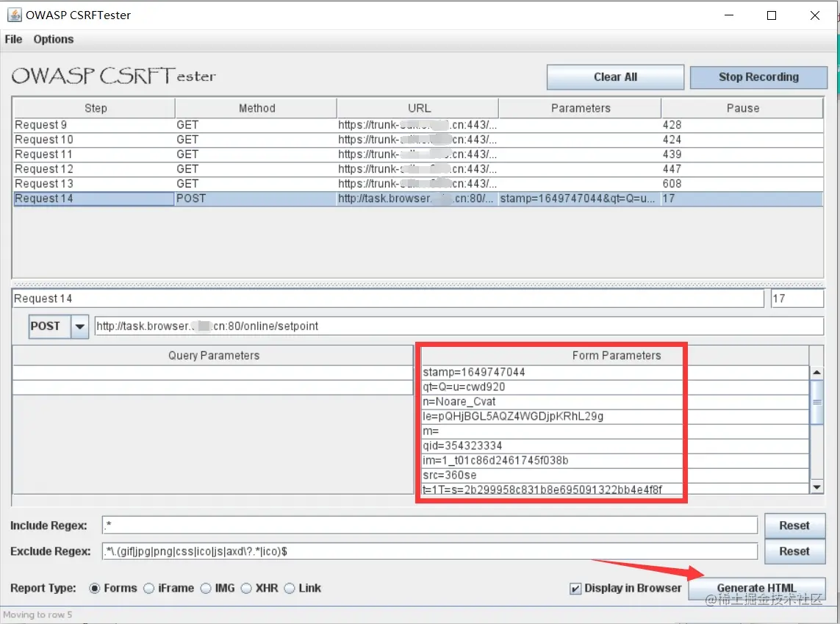Click Stop Recording button
This screenshot has height=624, width=840.
[758, 77]
